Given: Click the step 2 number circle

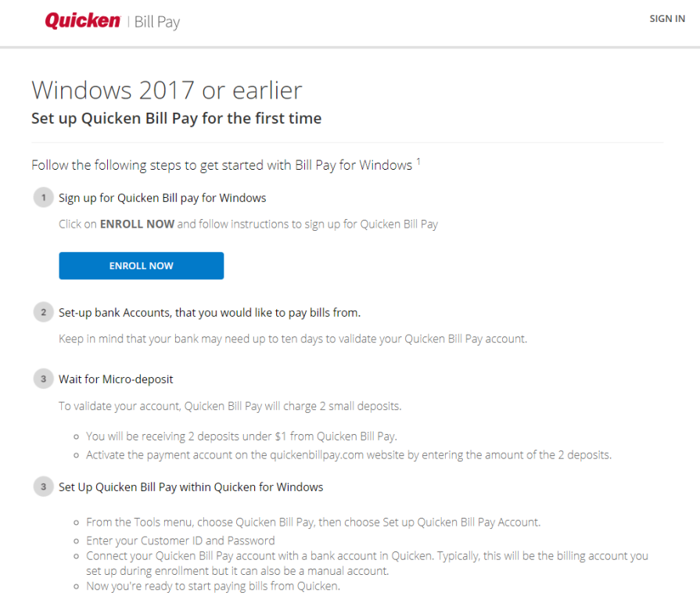Looking at the screenshot, I should [43, 313].
